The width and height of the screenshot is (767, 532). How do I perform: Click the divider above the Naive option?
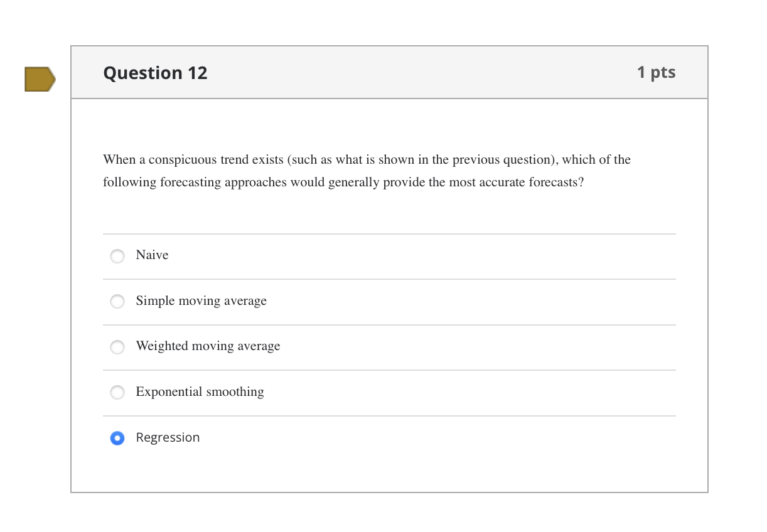[x=389, y=234]
